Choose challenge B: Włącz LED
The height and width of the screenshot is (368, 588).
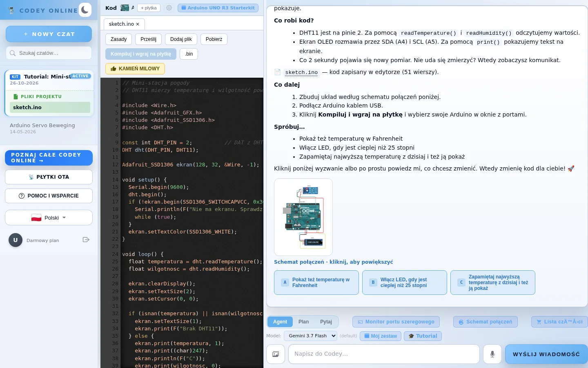coord(405,283)
